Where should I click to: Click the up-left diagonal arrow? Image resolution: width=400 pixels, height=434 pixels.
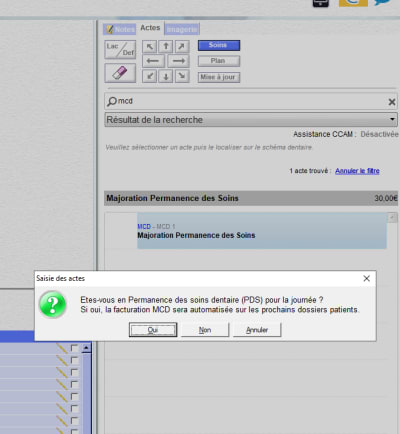(x=149, y=47)
